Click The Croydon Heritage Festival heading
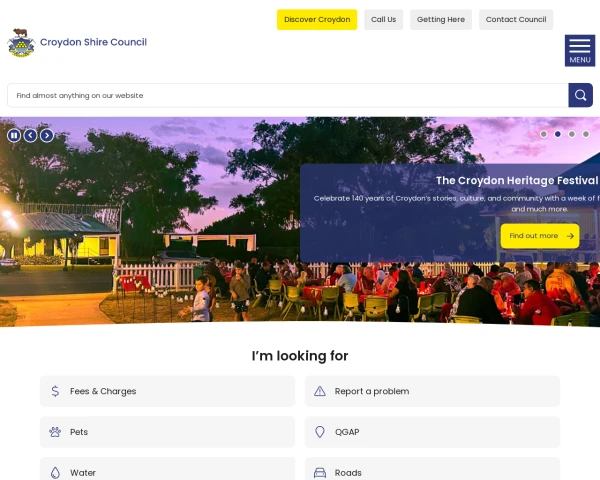600x480 pixels. [x=517, y=180]
